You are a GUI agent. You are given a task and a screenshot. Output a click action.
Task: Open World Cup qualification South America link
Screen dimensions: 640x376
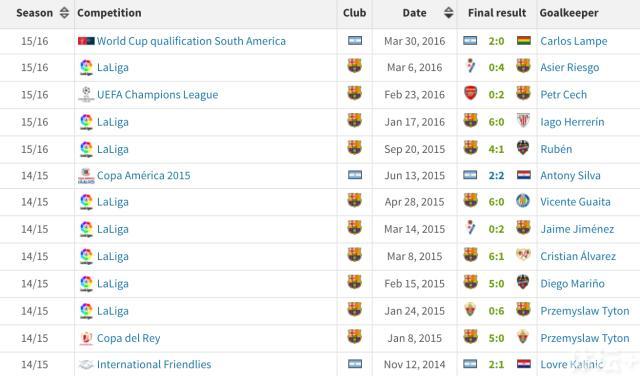coord(191,41)
